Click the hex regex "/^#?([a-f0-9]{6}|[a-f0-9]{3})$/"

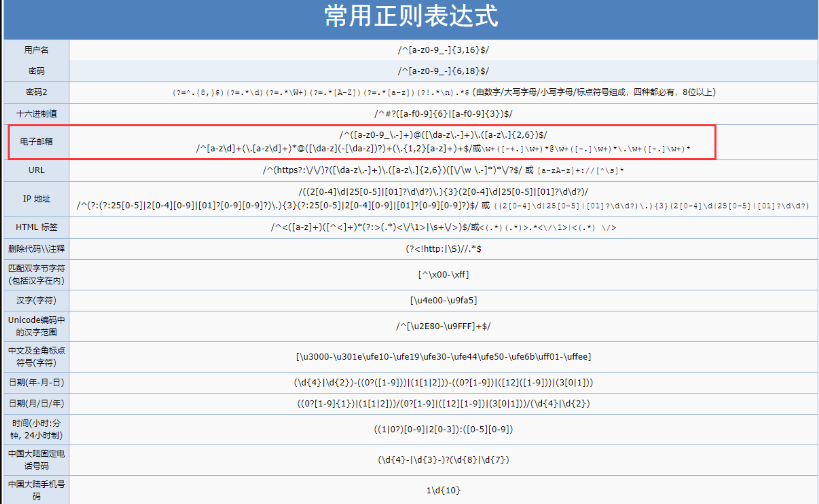pos(443,114)
